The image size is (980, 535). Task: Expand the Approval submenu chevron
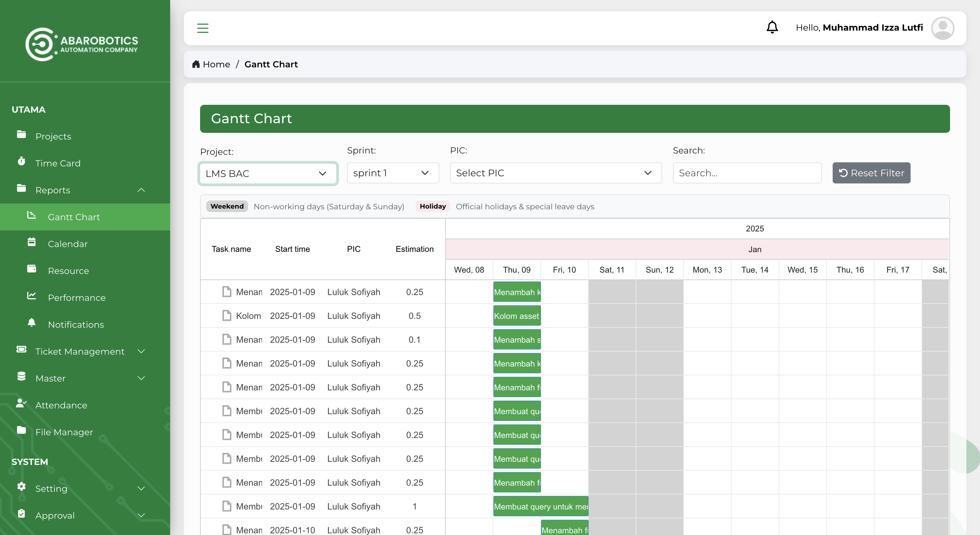pyautogui.click(x=141, y=515)
